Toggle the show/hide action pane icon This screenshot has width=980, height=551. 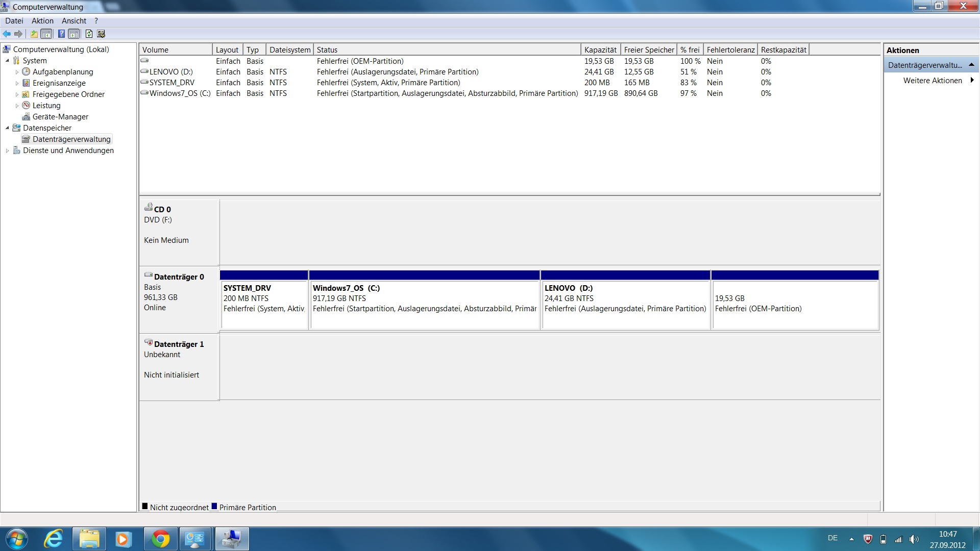[x=74, y=34]
